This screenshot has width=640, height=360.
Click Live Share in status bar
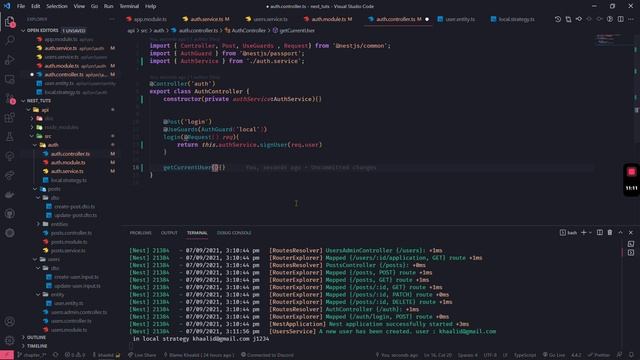click(142, 355)
